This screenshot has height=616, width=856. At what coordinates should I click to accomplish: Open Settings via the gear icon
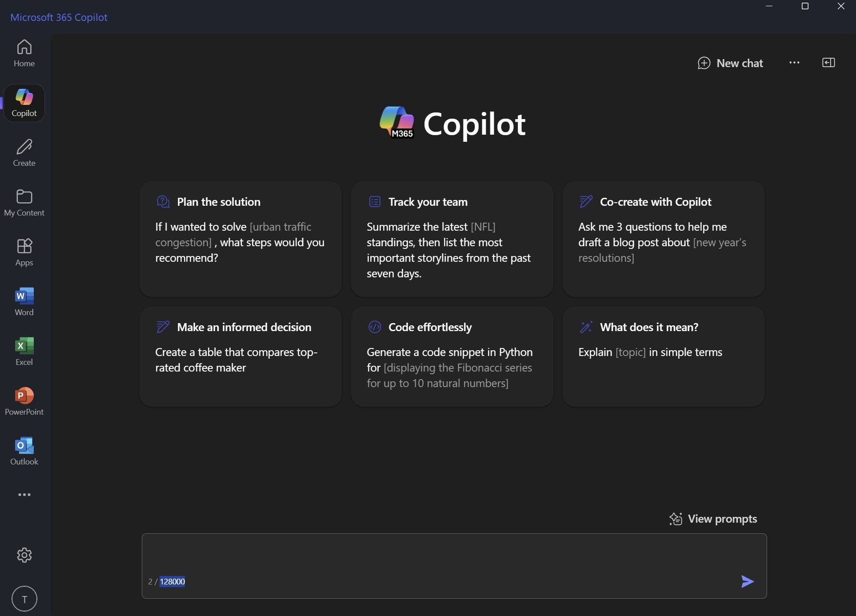click(24, 555)
